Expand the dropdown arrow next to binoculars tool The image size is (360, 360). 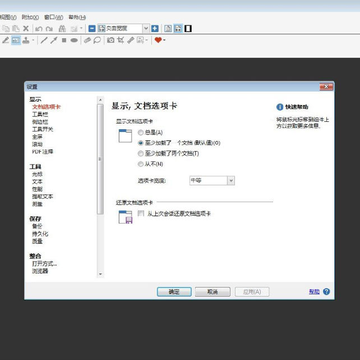point(80,29)
